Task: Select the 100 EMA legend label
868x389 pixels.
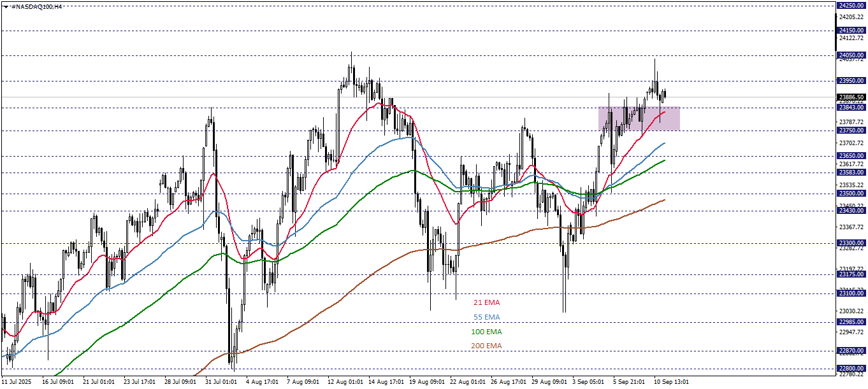Action: 486,332
